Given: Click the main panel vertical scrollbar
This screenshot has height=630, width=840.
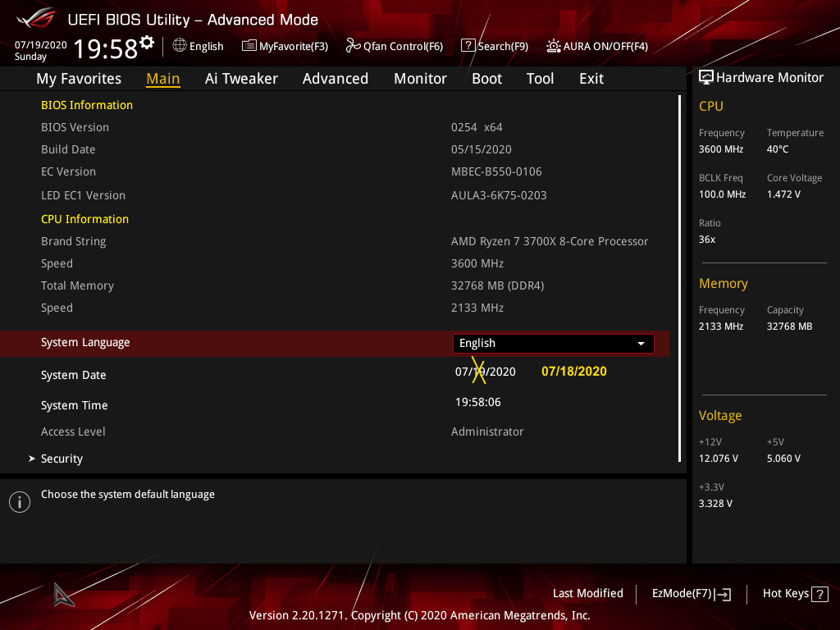Looking at the screenshot, I should pos(679,279).
